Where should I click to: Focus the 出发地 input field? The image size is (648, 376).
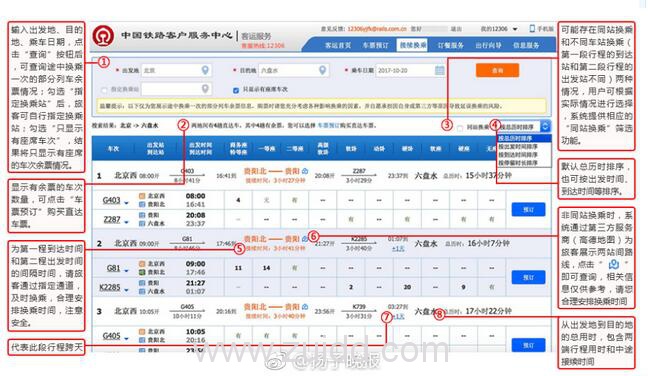176,70
